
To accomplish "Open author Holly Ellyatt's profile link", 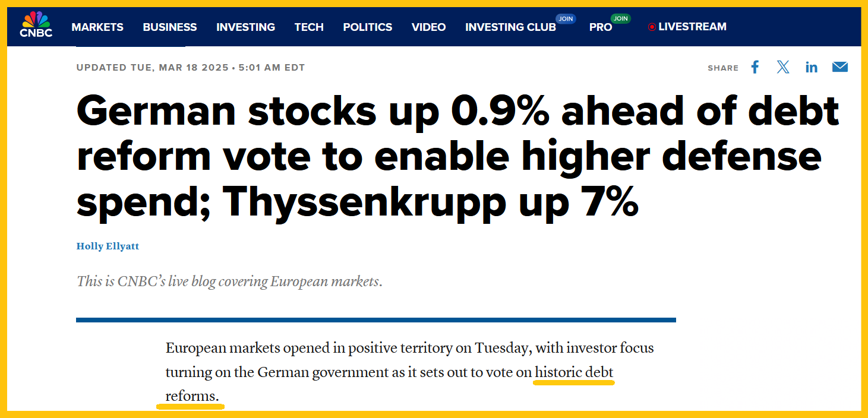I will coord(108,246).
